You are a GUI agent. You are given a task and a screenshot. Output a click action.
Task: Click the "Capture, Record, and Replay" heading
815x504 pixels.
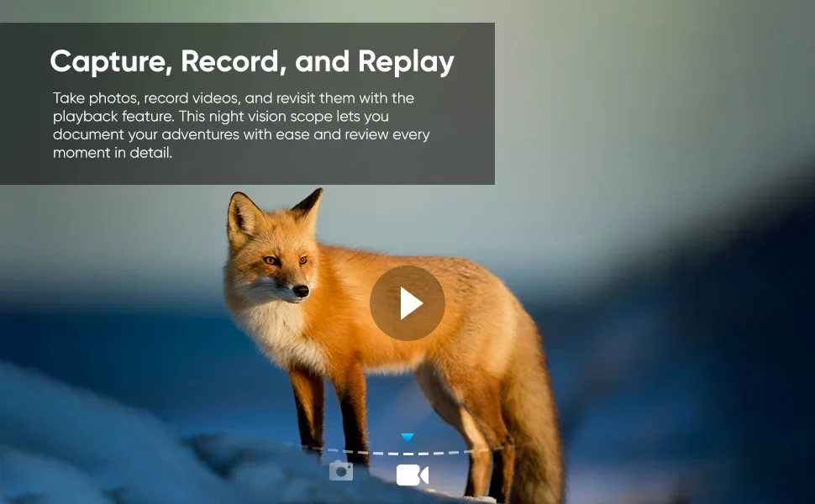pyautogui.click(x=252, y=62)
